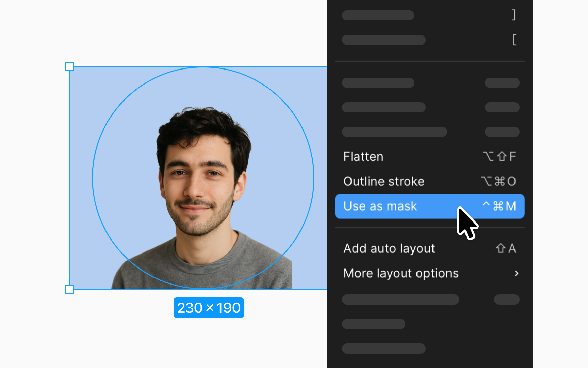Toggle the pill control beside the first placeholder row
The image size is (588, 368).
(502, 82)
